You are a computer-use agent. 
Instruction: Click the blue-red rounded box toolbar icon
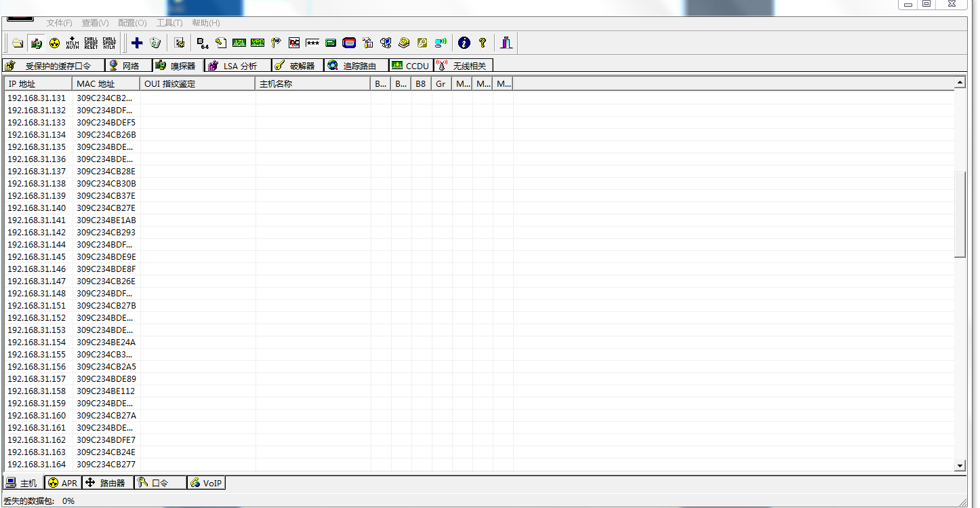[x=349, y=43]
